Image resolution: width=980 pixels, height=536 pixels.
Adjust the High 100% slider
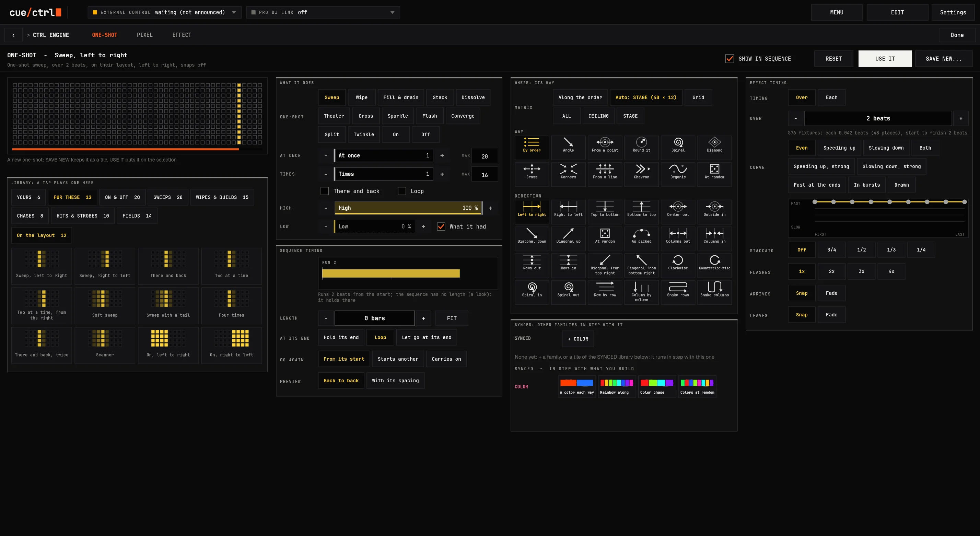(408, 208)
